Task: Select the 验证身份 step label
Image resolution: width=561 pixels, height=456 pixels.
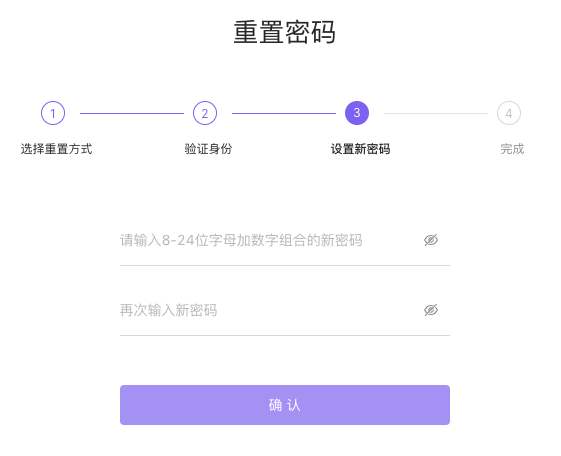Action: (208, 149)
